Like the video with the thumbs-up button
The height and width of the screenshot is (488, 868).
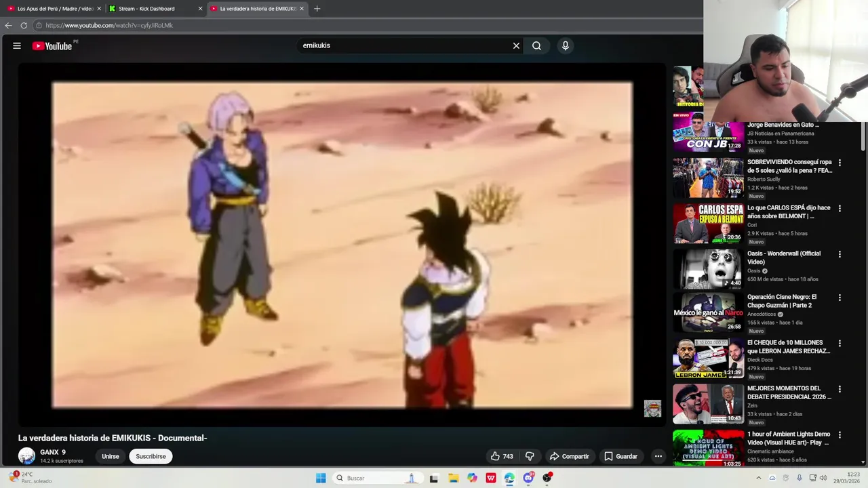click(x=502, y=456)
